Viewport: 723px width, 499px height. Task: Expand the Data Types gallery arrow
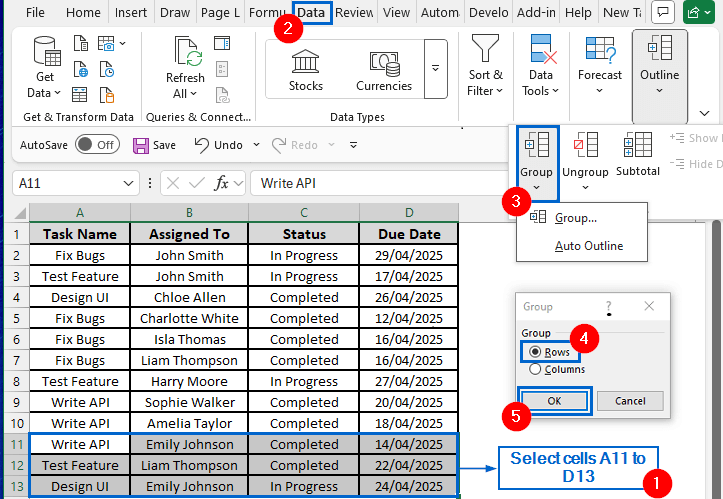tap(435, 69)
